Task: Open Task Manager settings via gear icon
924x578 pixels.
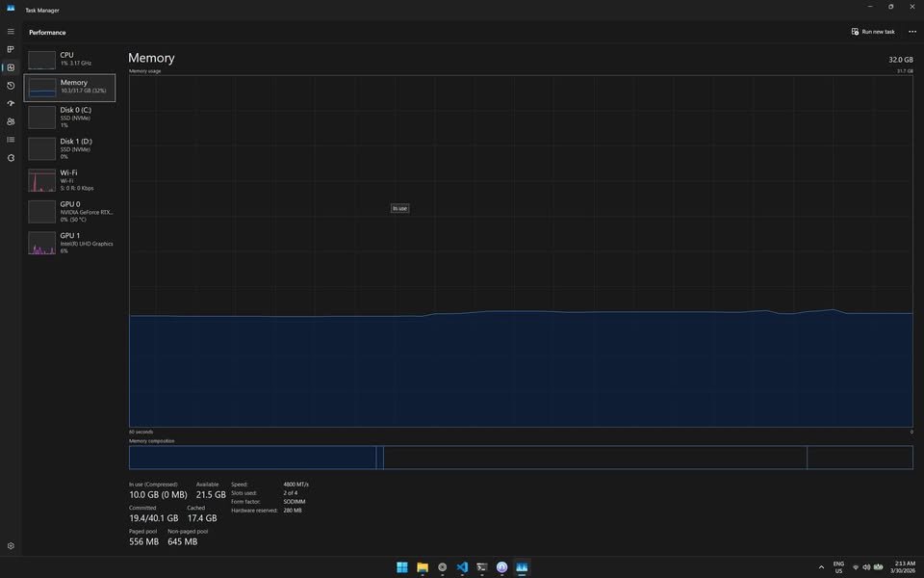Action: (10, 545)
